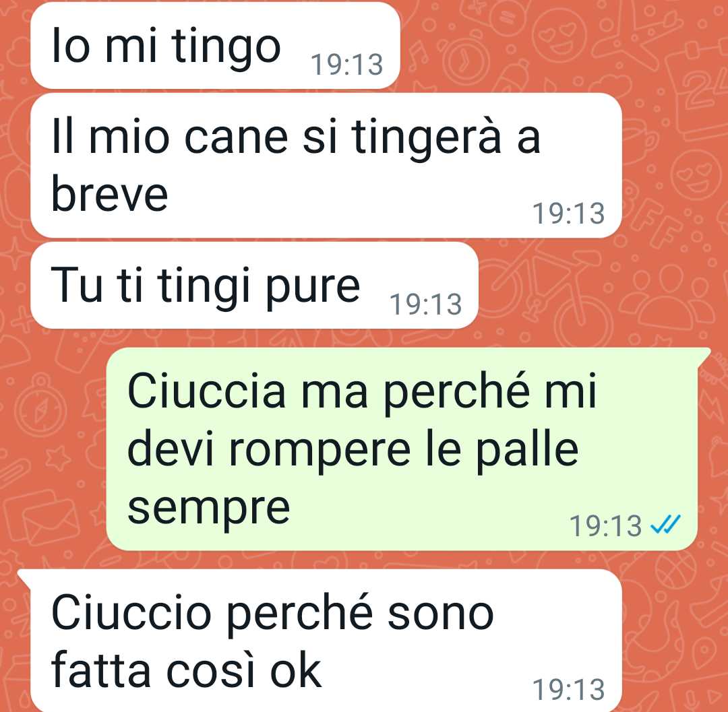Viewport: 728px width, 712px height.
Task: Click the 19:13 time in the green bubble
Action: [x=605, y=525]
